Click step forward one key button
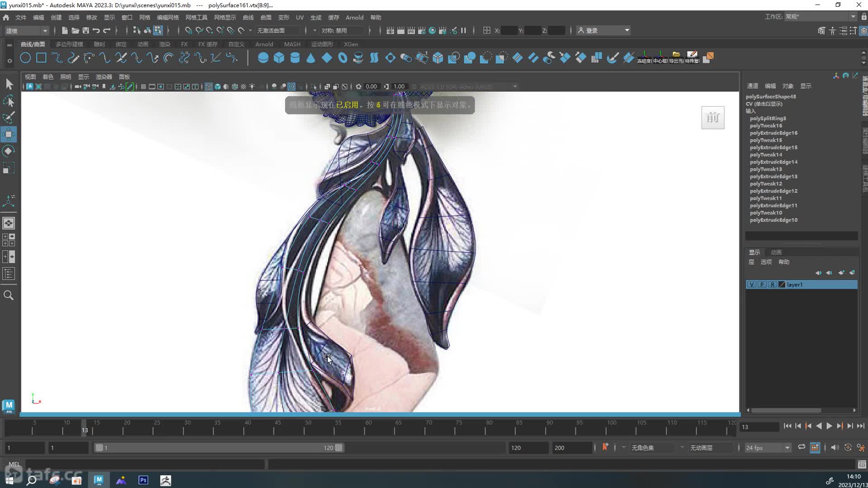Image resolution: width=868 pixels, height=488 pixels. click(x=840, y=426)
